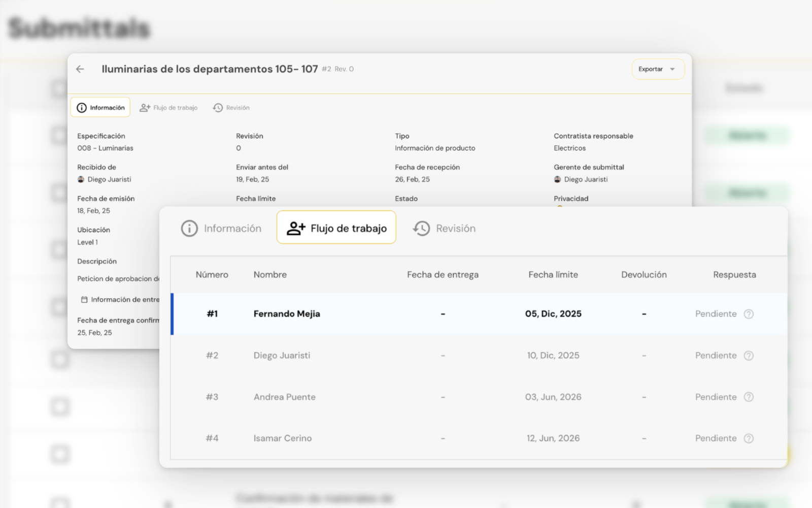The width and height of the screenshot is (812, 508).
Task: Click the Nombre column header
Action: pos(270,275)
